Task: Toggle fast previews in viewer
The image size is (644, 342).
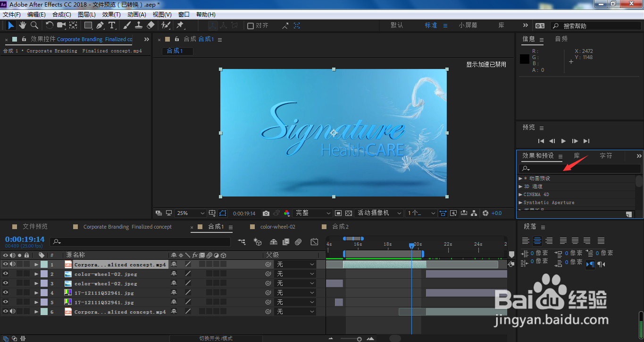Action: click(x=453, y=214)
